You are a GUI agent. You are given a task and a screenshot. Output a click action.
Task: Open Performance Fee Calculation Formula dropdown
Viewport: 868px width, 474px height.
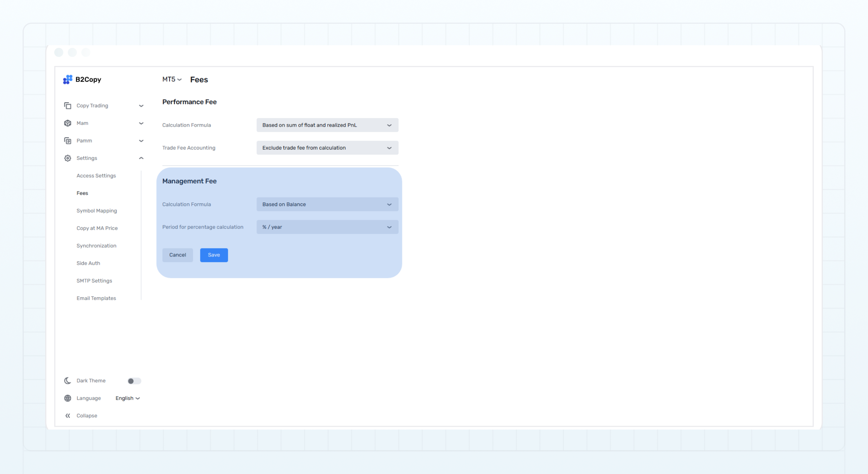327,125
